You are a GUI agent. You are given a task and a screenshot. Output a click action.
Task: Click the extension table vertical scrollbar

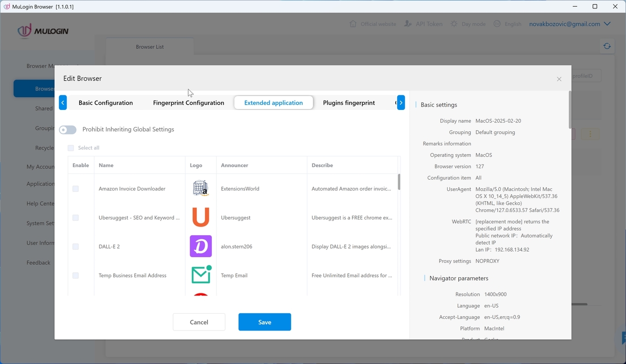pos(399,182)
